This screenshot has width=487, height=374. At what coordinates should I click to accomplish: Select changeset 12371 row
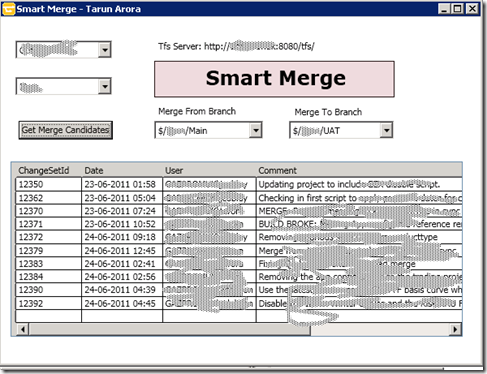239,224
